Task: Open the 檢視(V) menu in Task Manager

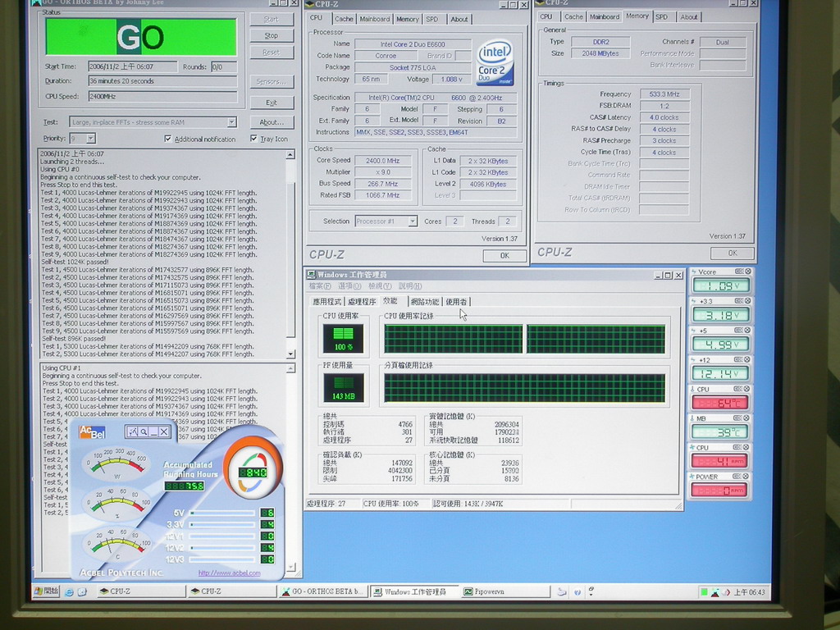Action: (x=380, y=286)
